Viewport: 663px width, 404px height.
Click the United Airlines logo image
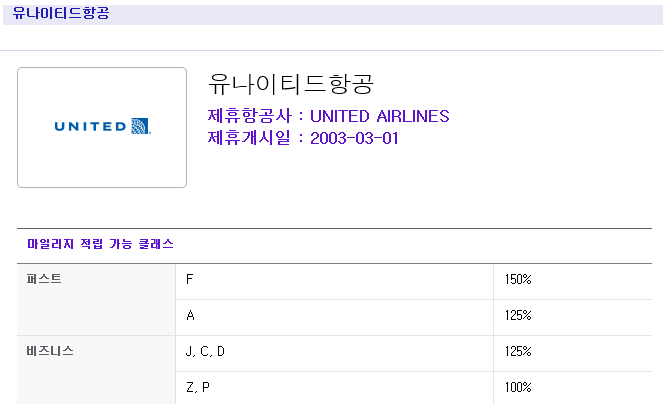pyautogui.click(x=102, y=127)
